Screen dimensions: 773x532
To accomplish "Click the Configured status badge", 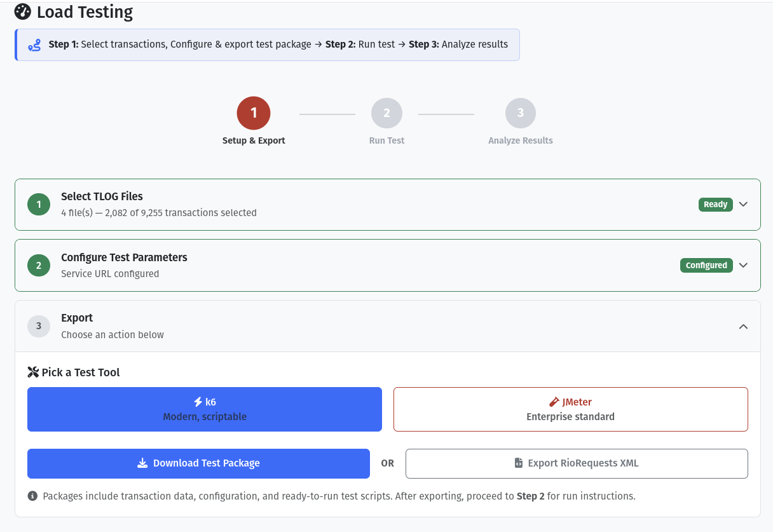I will click(x=706, y=265).
